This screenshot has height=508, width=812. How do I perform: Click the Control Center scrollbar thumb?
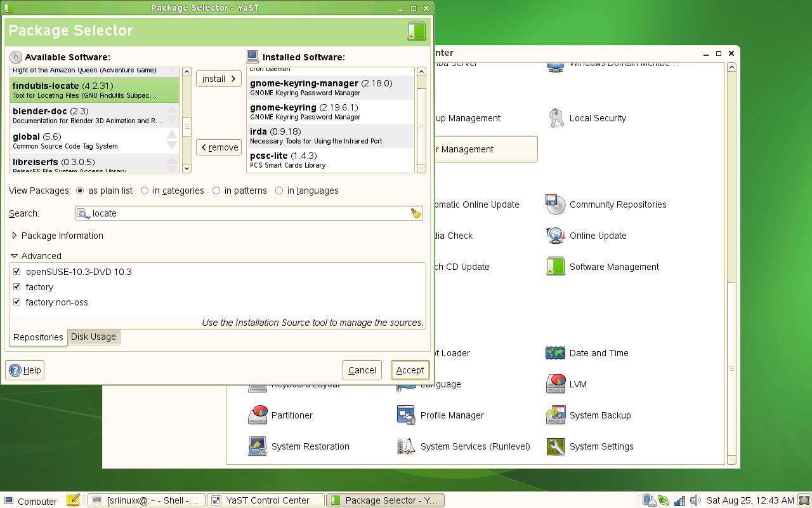coord(731,369)
